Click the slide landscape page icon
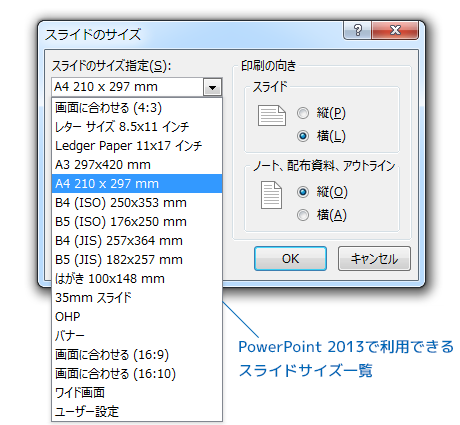 [272, 116]
